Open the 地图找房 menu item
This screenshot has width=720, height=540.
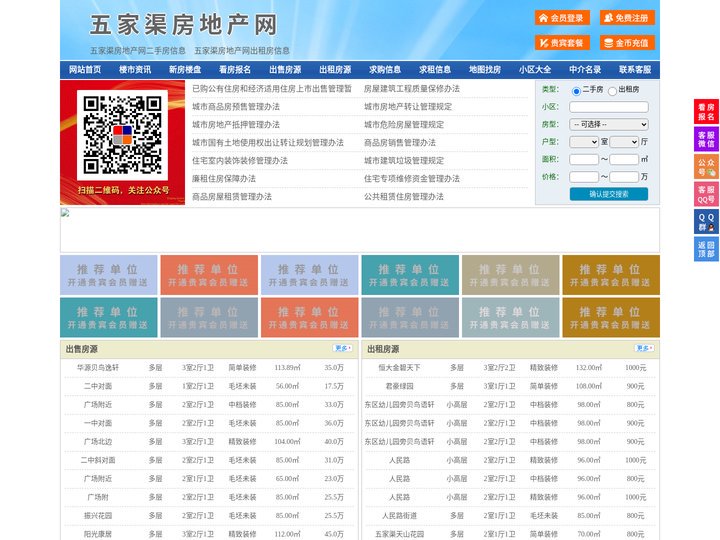pyautogui.click(x=485, y=70)
